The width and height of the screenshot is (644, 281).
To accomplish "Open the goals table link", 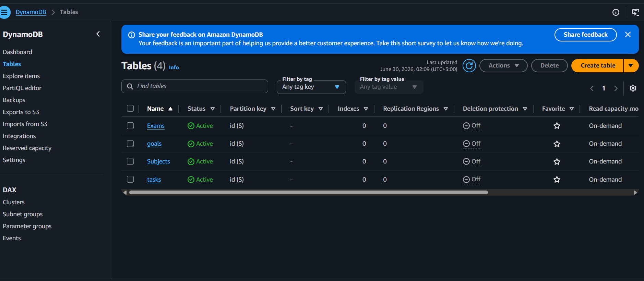I will [154, 144].
